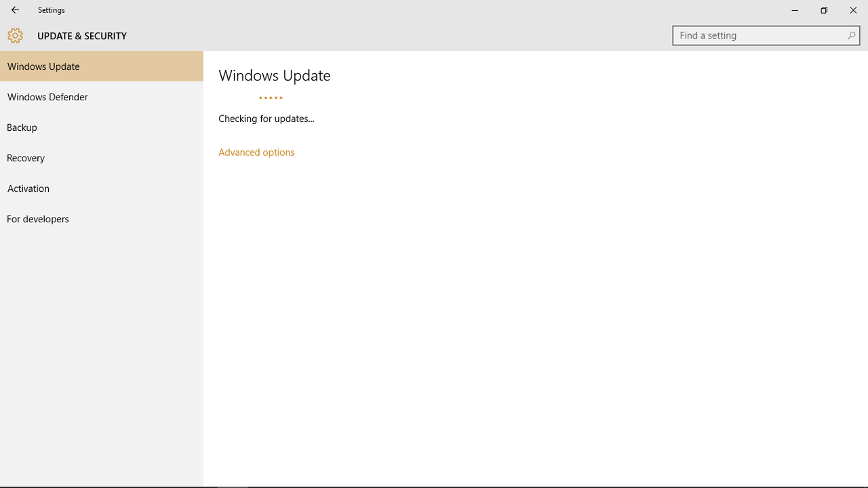868x488 pixels.
Task: Click the Settings title text
Action: [x=52, y=10]
